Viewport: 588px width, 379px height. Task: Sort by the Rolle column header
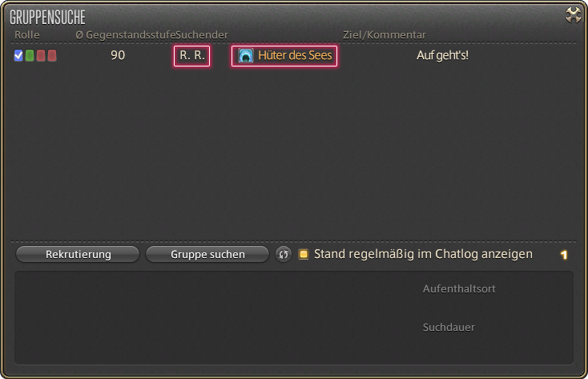click(x=27, y=35)
